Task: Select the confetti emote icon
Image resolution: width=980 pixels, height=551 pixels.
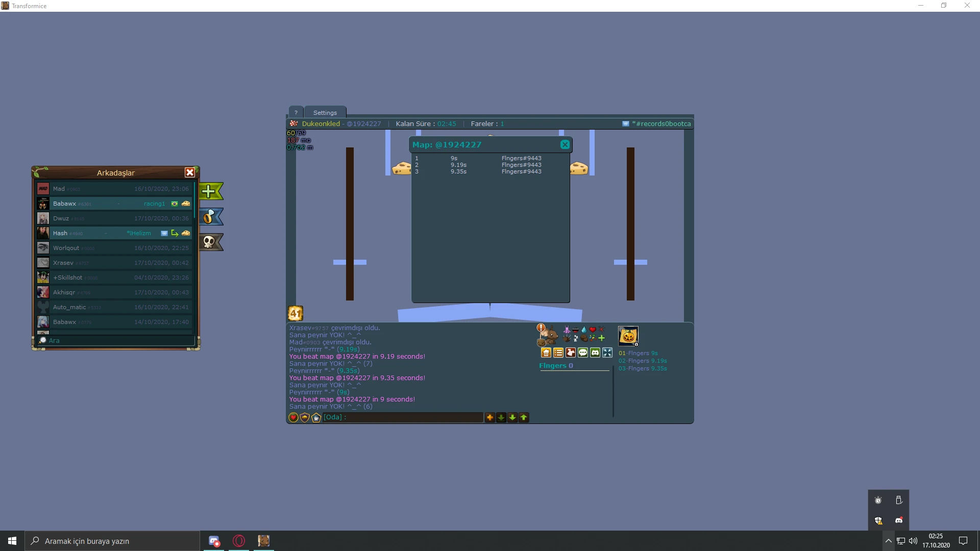Action: click(593, 338)
